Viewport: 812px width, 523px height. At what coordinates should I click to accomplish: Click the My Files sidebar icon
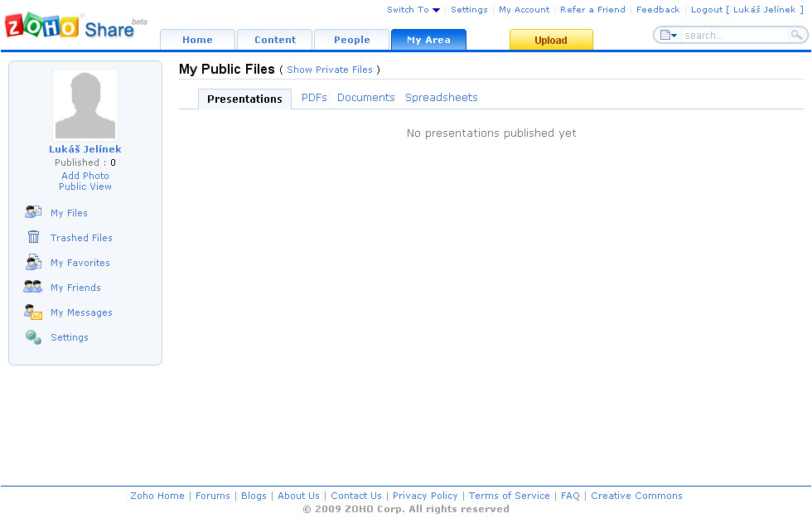33,213
